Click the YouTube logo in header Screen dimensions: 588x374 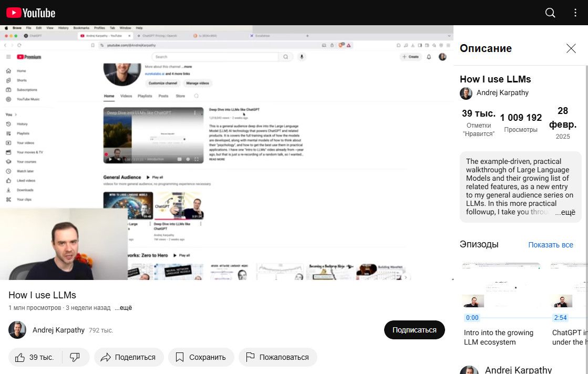click(30, 13)
